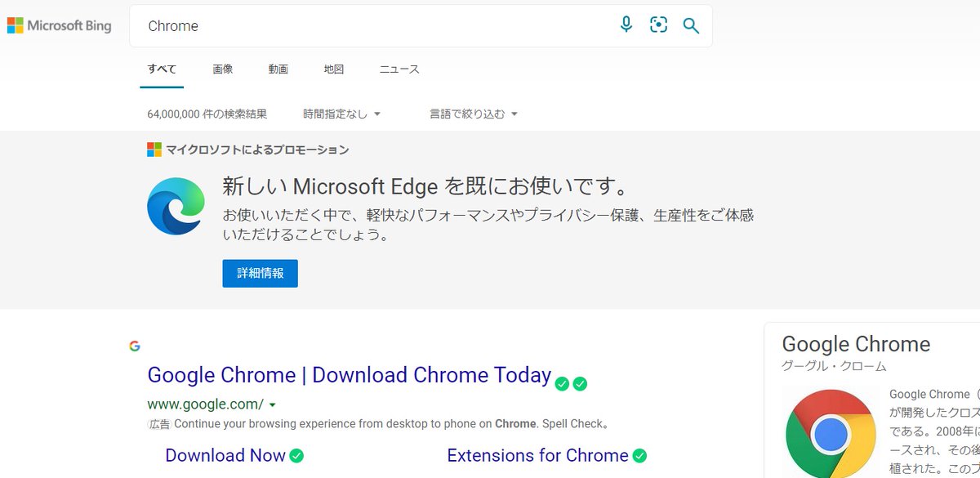Click the Microsoft Edge logo icon
This screenshot has width=980, height=478.
click(176, 206)
